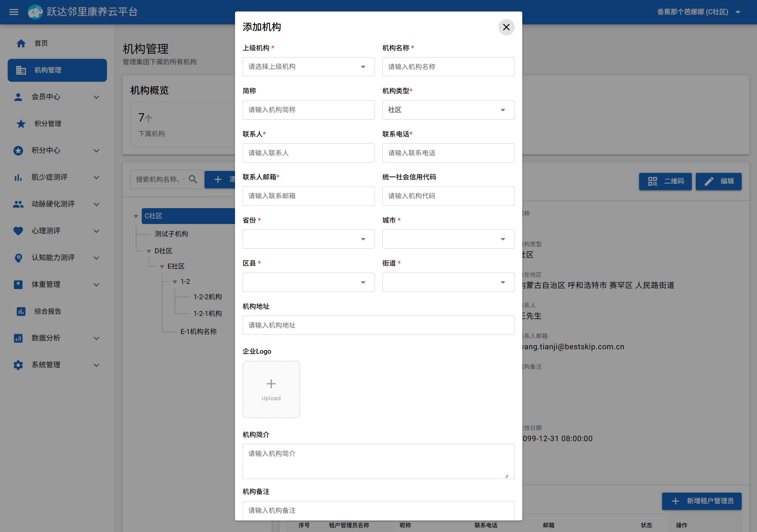
Task: Open 认知能力测评 sidebar menu
Action: pos(57,258)
